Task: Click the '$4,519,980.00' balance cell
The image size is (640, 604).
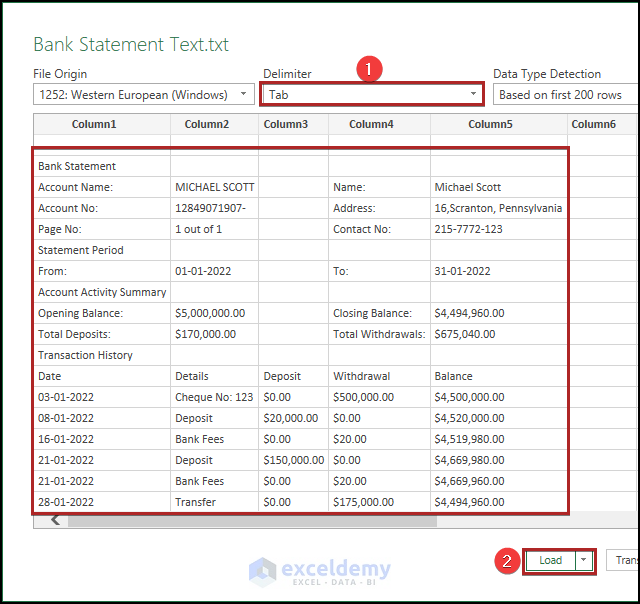Action: pos(498,439)
